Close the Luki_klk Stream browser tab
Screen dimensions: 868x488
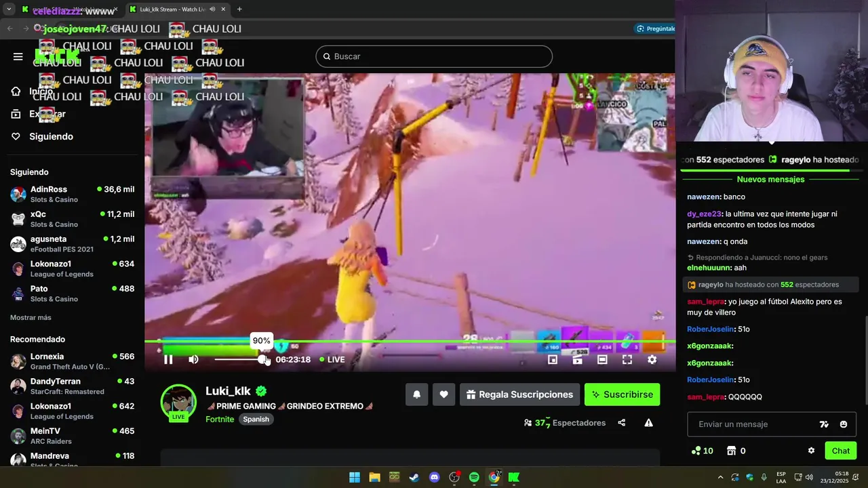(x=223, y=9)
